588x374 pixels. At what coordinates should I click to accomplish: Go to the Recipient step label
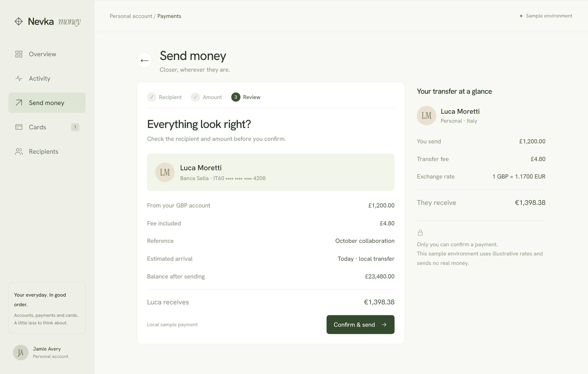(x=170, y=97)
